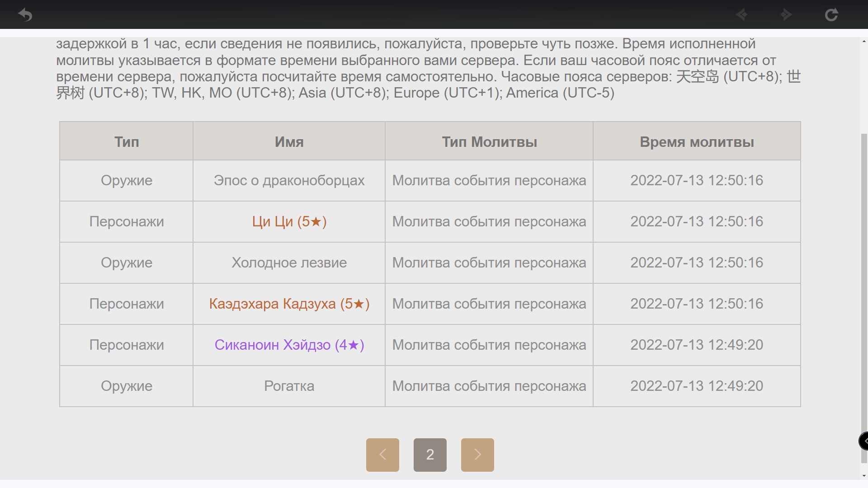Click the scrollbar up arrow
The height and width of the screenshot is (488, 868).
(x=864, y=42)
